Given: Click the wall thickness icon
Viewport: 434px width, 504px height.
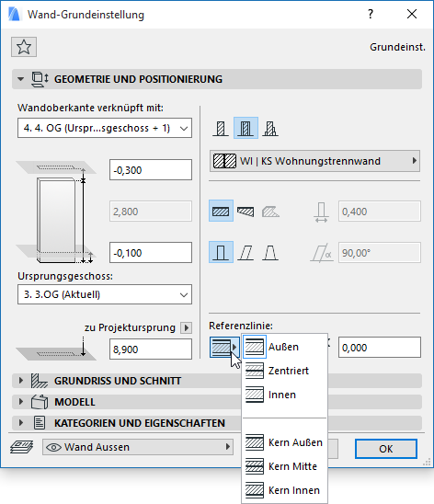Looking at the screenshot, I should pos(321,212).
